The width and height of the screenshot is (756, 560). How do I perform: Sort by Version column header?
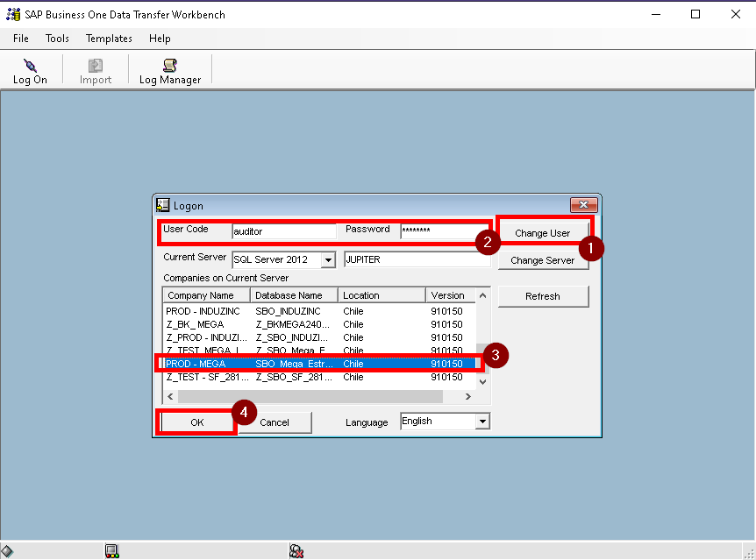(x=450, y=295)
